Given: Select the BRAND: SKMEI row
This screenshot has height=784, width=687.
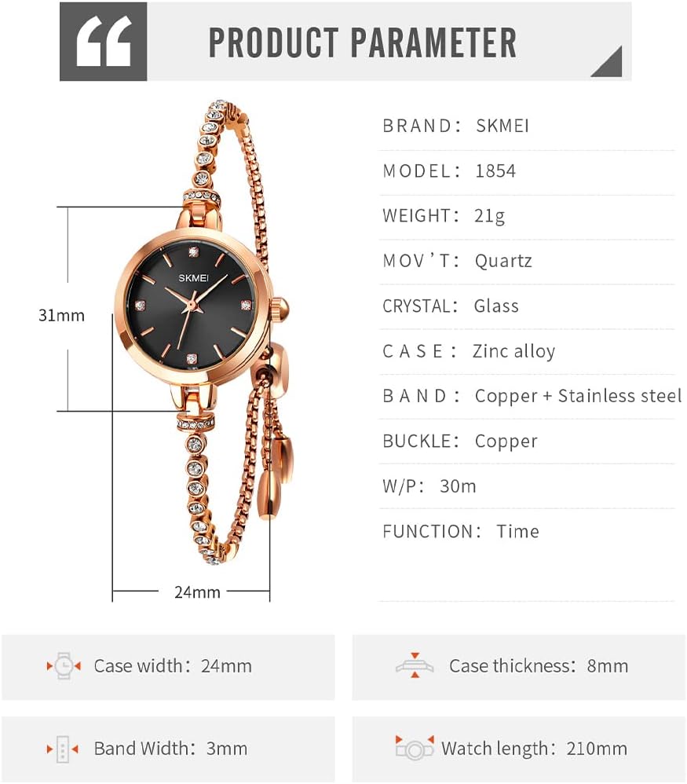Looking at the screenshot, I should pos(527,126).
